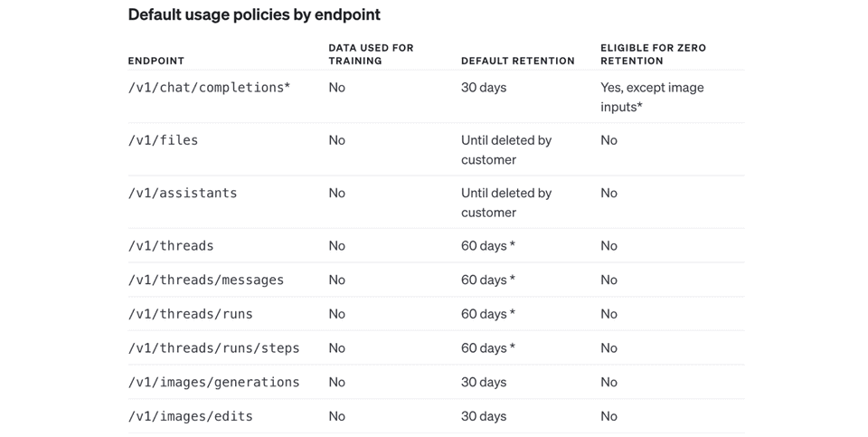The image size is (868, 437).
Task: Select the /v1/threads/messages endpoint text
Action: (x=205, y=280)
